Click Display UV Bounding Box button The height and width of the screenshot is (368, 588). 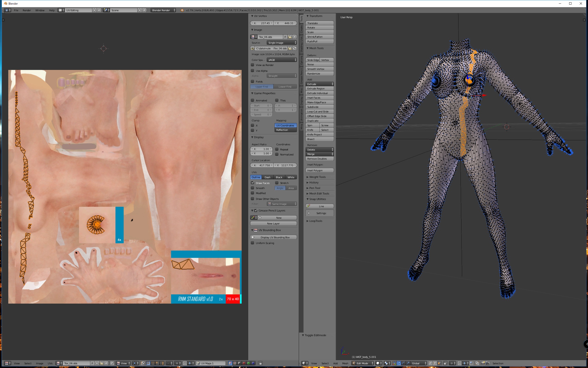[273, 237]
